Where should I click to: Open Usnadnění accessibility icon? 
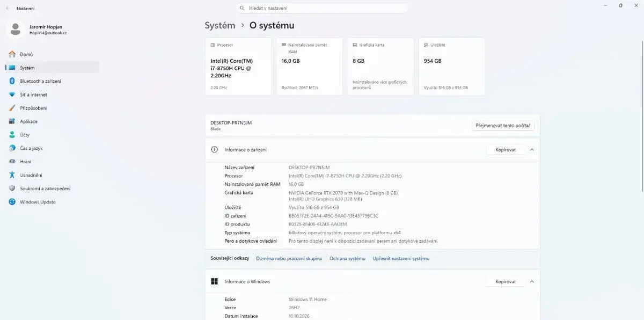click(x=12, y=175)
